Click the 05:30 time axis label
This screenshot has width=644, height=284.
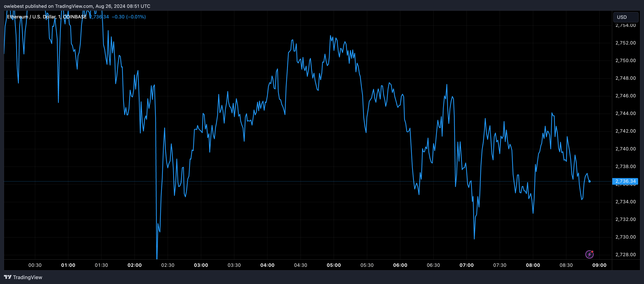(367, 265)
